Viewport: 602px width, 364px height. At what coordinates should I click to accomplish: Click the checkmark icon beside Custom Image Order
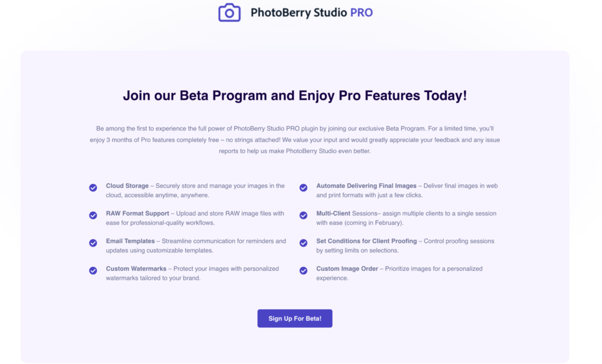click(303, 271)
